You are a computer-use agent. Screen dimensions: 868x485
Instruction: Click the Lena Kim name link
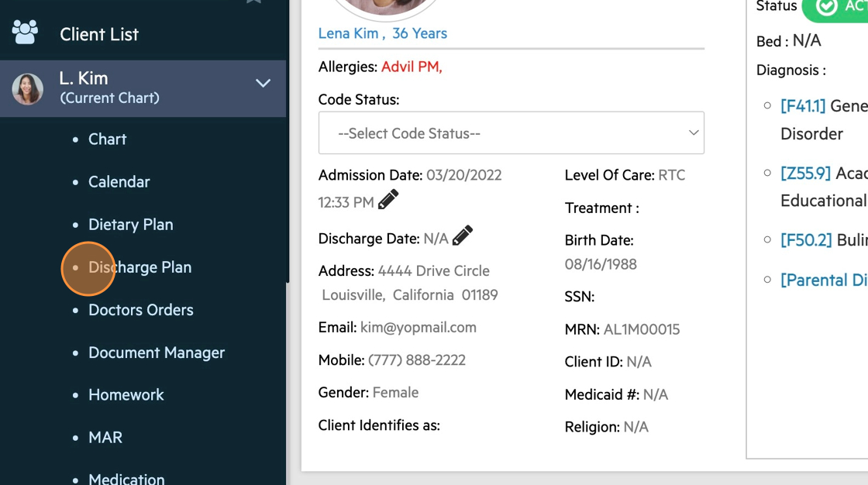[348, 33]
